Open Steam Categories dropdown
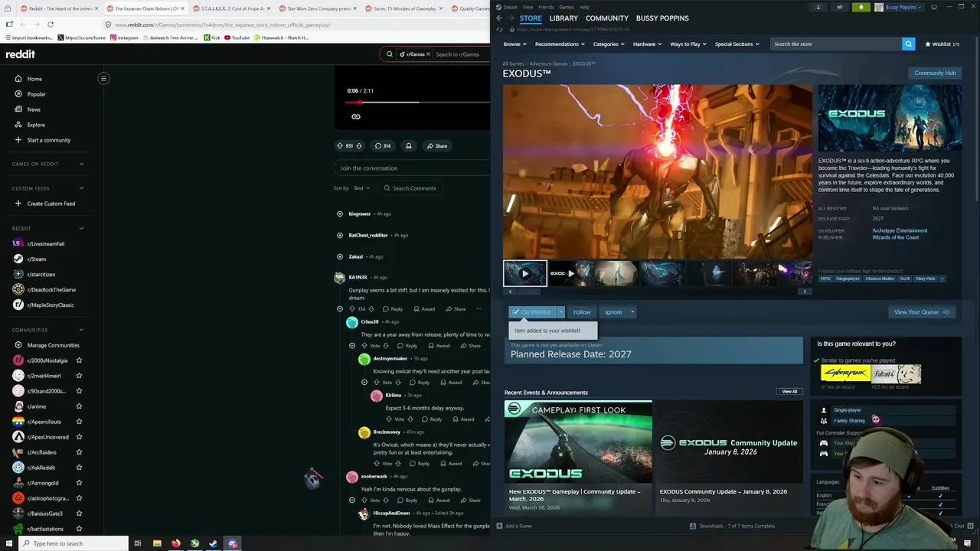The width and height of the screenshot is (980, 551). [608, 44]
